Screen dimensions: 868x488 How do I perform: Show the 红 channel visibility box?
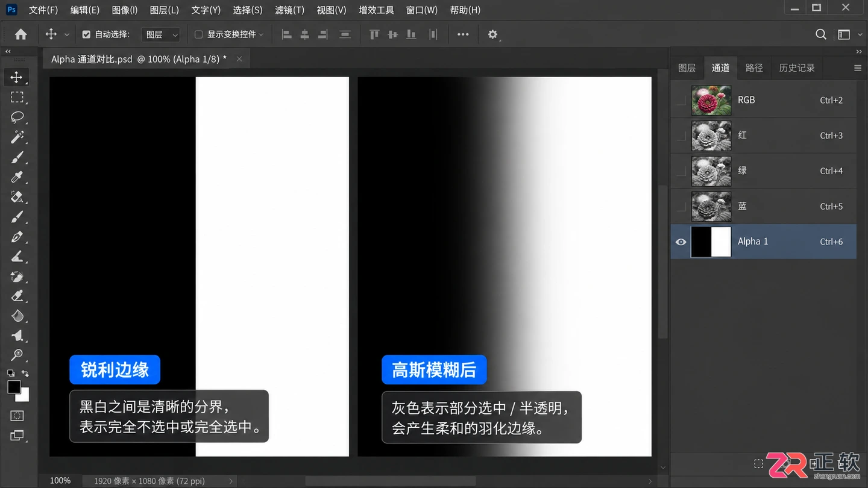click(x=681, y=136)
